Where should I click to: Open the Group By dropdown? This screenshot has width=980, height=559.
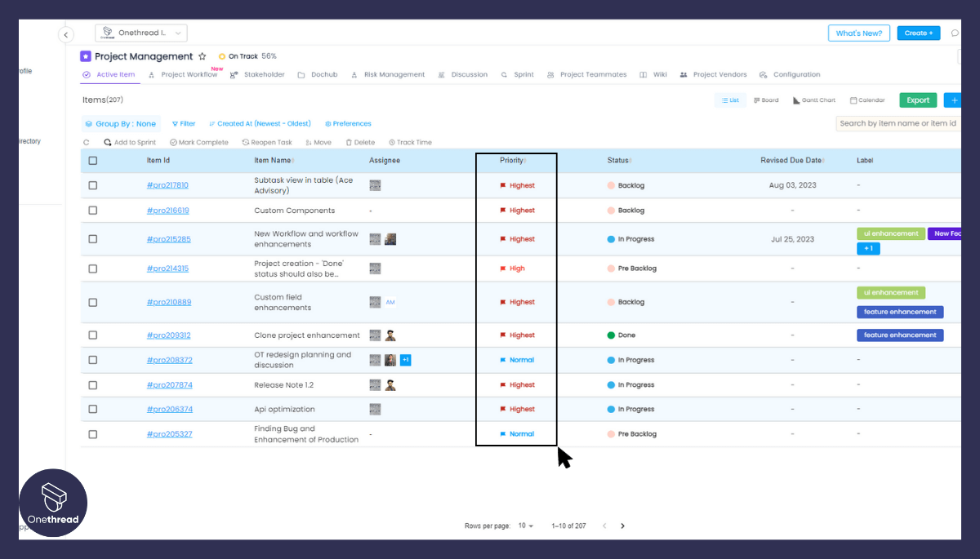(120, 123)
